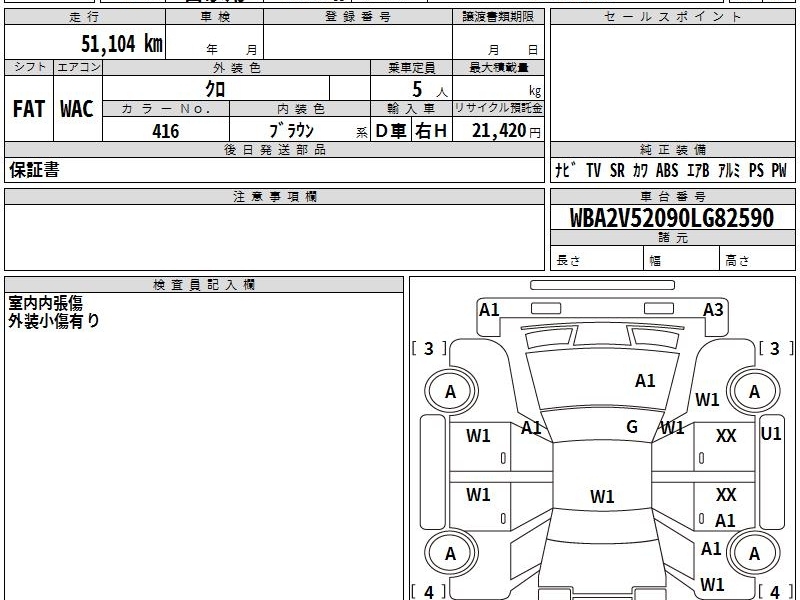
Task: Select the TV equipment item
Action: point(593,170)
